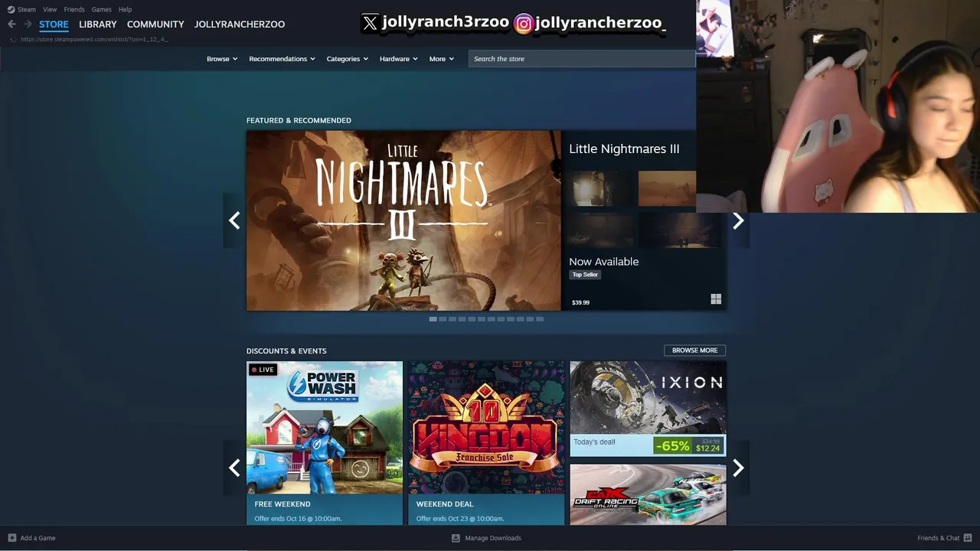Expand the Categories dropdown
The height and width of the screenshot is (551, 980).
(347, 59)
